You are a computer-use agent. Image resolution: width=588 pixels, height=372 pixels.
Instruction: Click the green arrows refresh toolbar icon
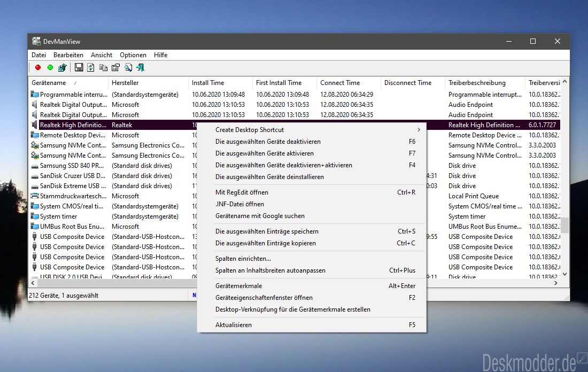tap(91, 67)
